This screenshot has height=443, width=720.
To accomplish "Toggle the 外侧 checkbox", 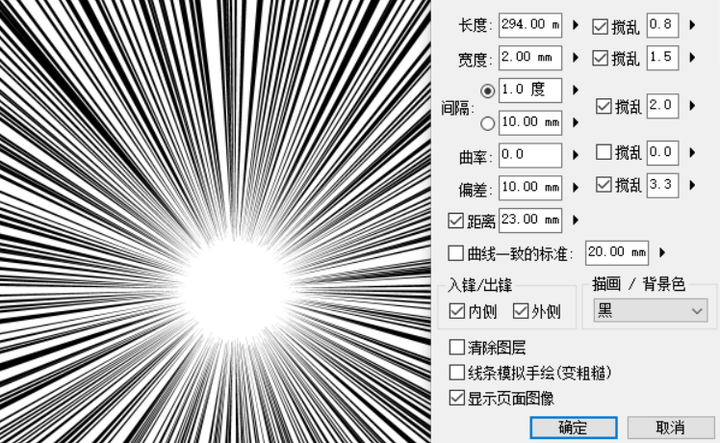I will point(520,311).
